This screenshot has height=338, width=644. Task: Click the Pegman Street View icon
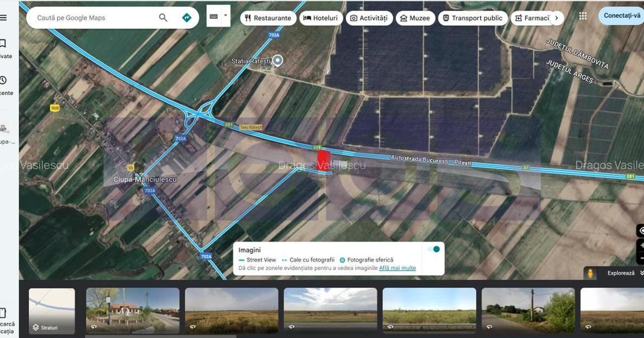(590, 273)
